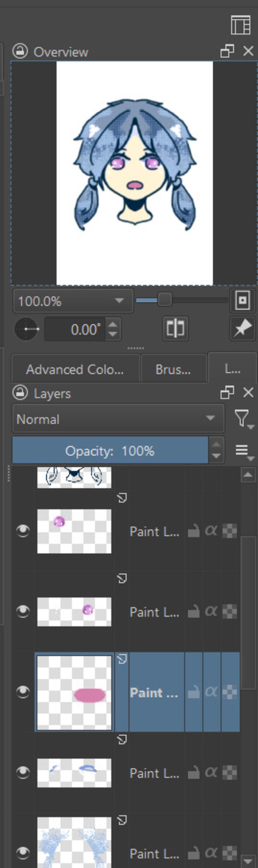Open the Normal blending mode dropdown
This screenshot has height=868, width=258.
(118, 419)
